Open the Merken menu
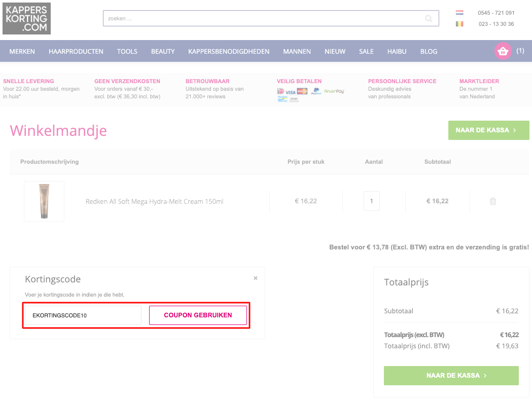The width and height of the screenshot is (532, 401). pyautogui.click(x=22, y=52)
